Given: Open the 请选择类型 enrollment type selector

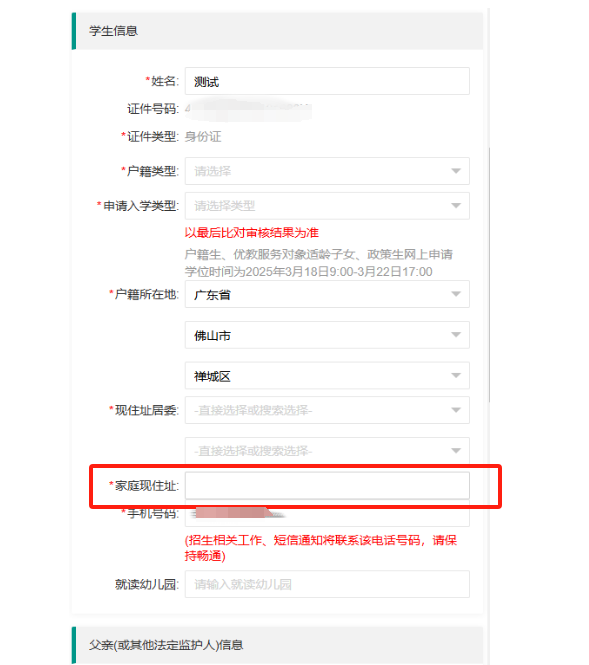Looking at the screenshot, I should point(327,206).
